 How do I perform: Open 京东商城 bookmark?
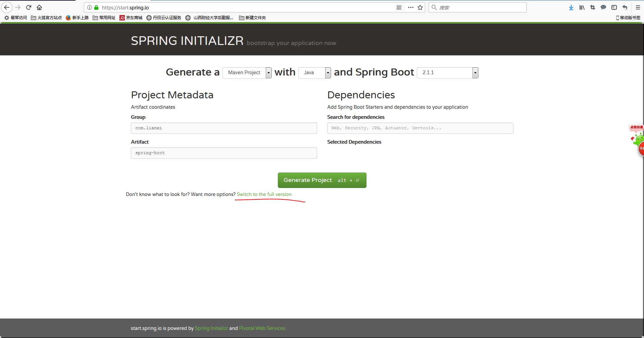[x=131, y=18]
